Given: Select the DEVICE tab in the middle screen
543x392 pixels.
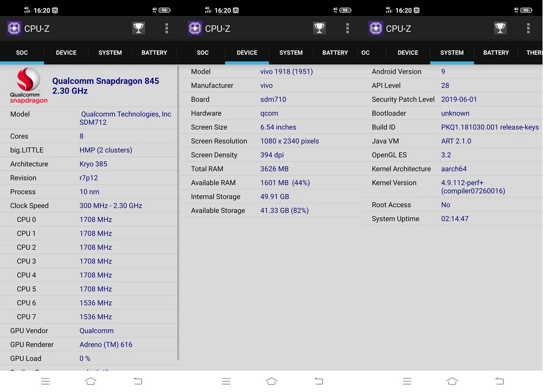Looking at the screenshot, I should coord(247,52).
